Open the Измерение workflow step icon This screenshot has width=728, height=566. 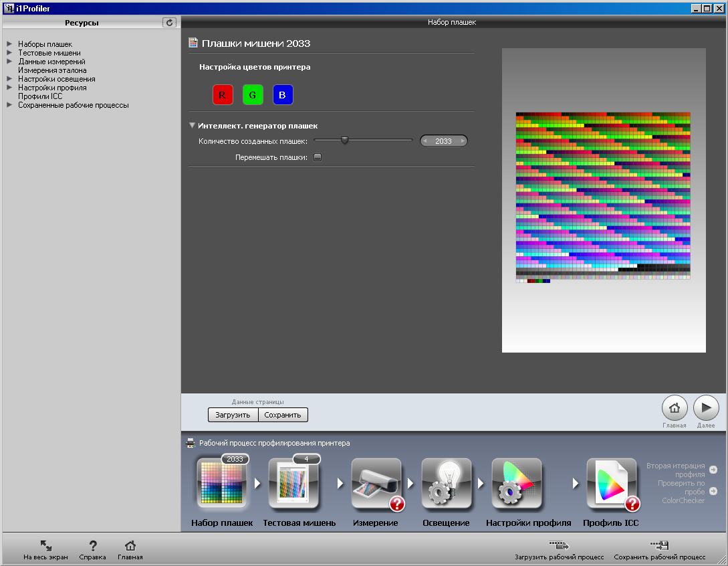click(376, 484)
